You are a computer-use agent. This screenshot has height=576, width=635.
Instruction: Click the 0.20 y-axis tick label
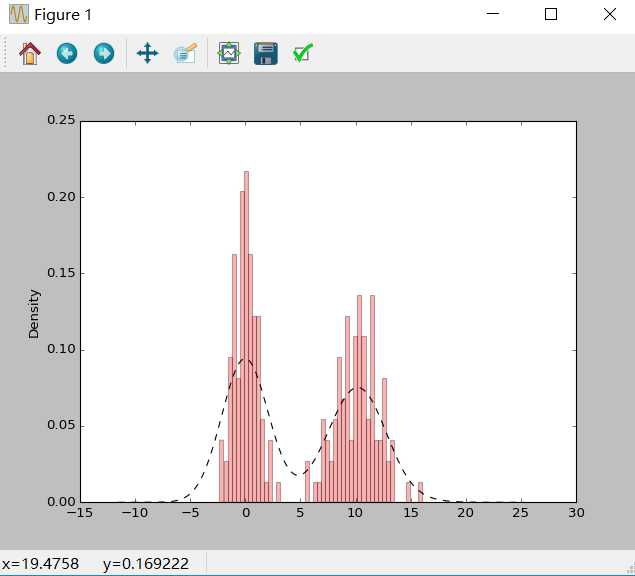(x=61, y=197)
